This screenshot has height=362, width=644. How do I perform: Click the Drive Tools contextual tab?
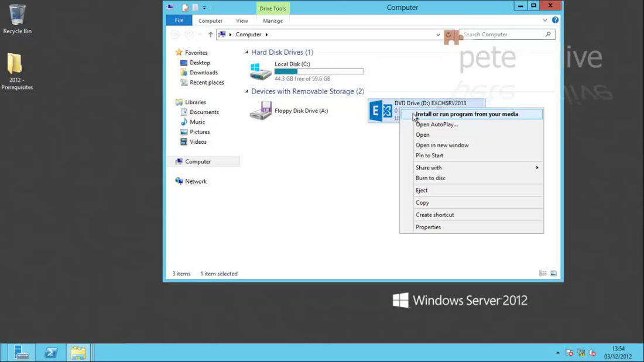pos(273,8)
